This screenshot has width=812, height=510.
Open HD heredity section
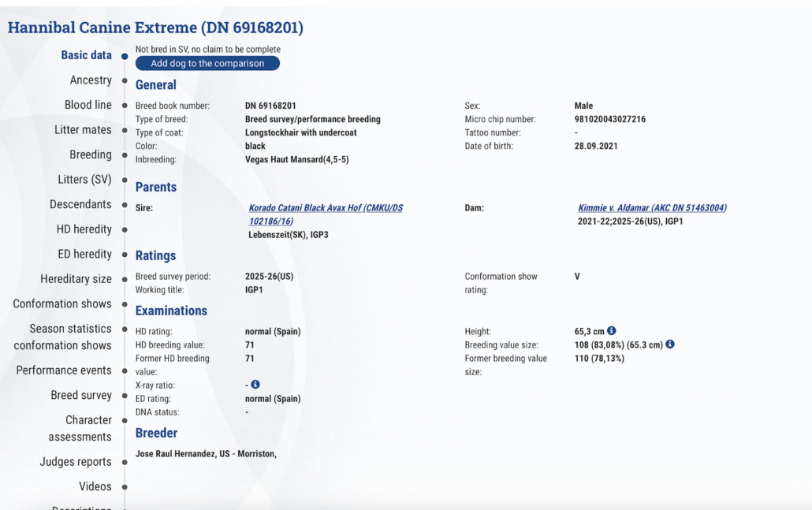pos(83,229)
